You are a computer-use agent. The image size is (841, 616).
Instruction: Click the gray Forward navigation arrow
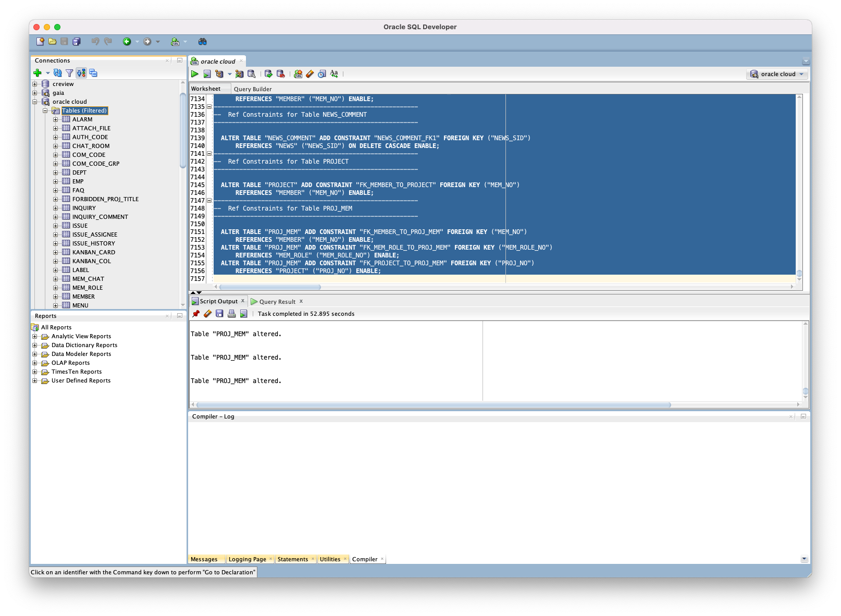pyautogui.click(x=147, y=42)
